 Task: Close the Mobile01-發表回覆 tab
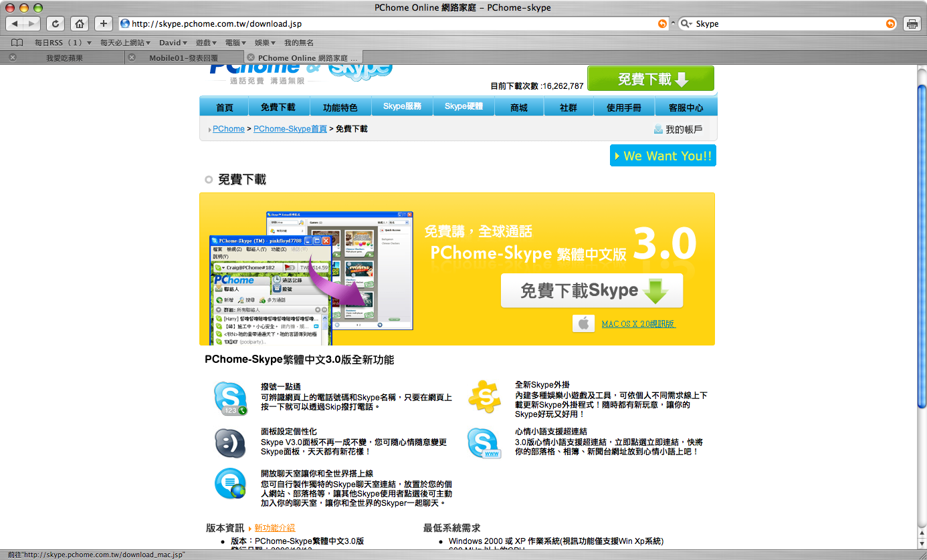[132, 57]
